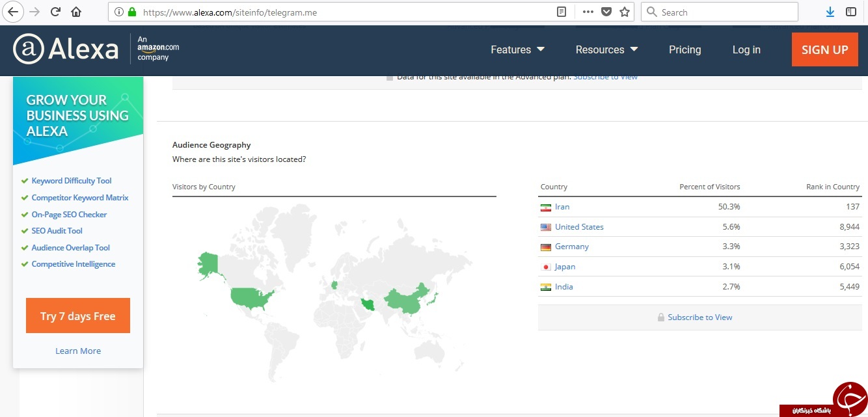Open Audience Overlap Tool link

pos(71,248)
